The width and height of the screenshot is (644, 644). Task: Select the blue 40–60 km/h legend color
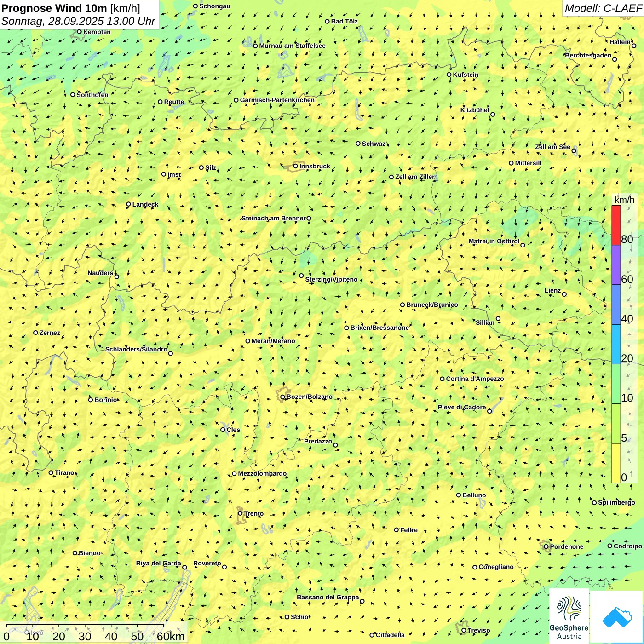coord(616,305)
